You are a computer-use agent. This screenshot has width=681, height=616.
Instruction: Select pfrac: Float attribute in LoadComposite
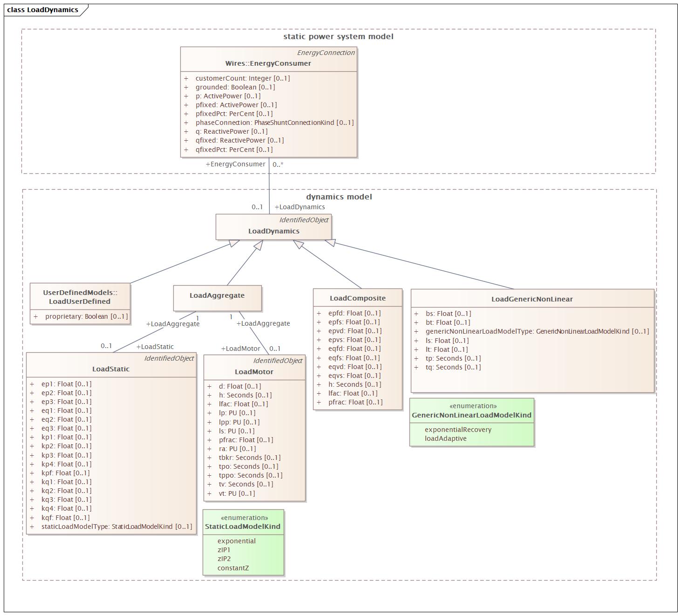tap(355, 402)
